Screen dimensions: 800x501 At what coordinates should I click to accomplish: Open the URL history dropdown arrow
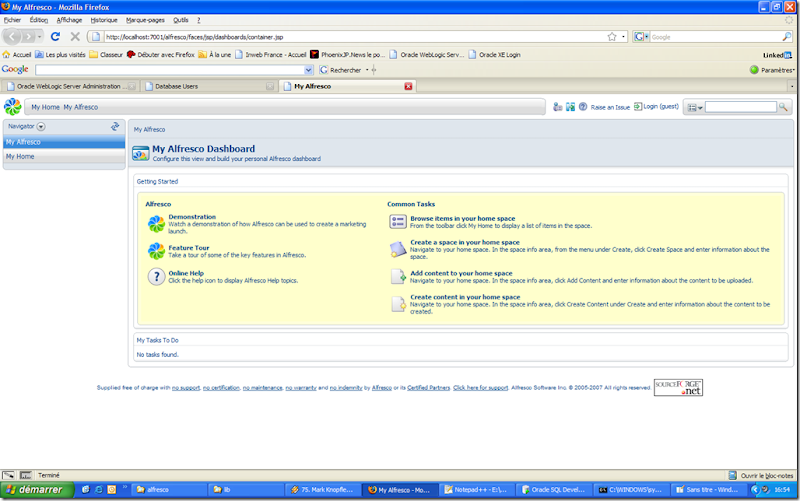coord(623,37)
